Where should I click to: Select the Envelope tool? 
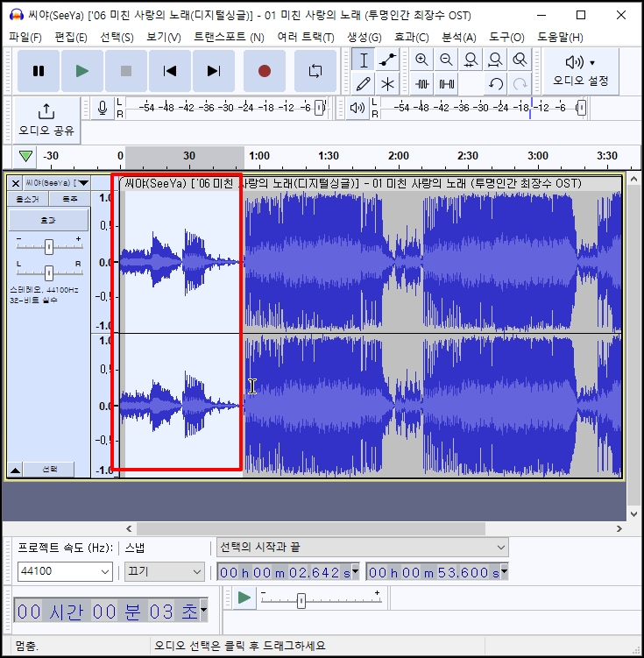point(387,60)
